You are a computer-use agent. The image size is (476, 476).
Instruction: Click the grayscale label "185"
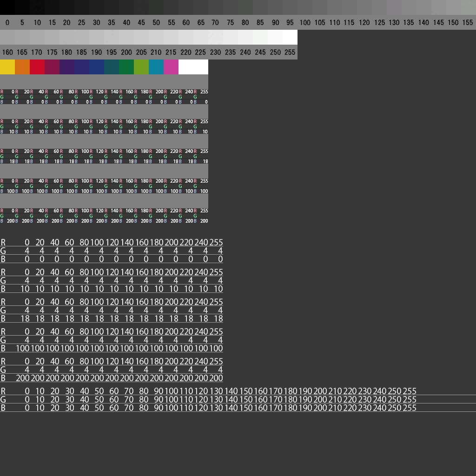(x=81, y=52)
